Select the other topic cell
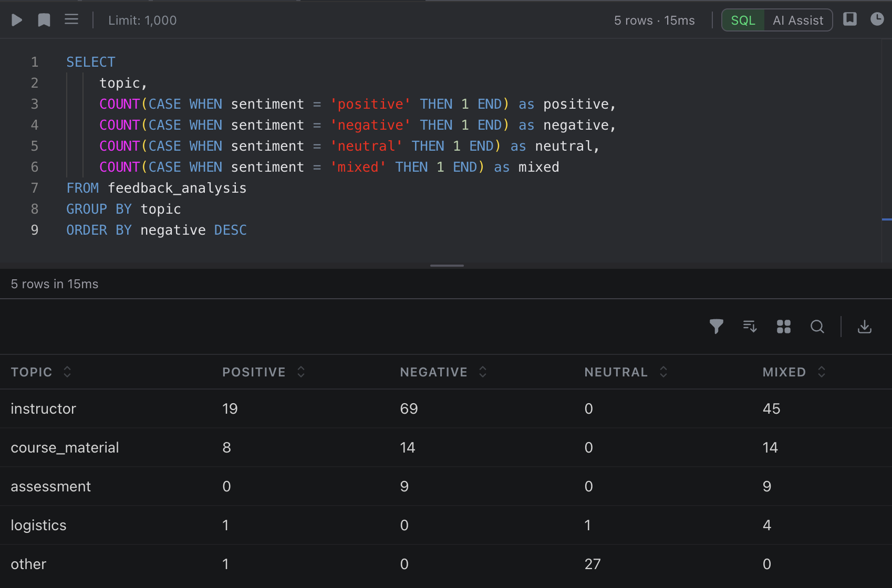This screenshot has width=892, height=588. coord(28,564)
